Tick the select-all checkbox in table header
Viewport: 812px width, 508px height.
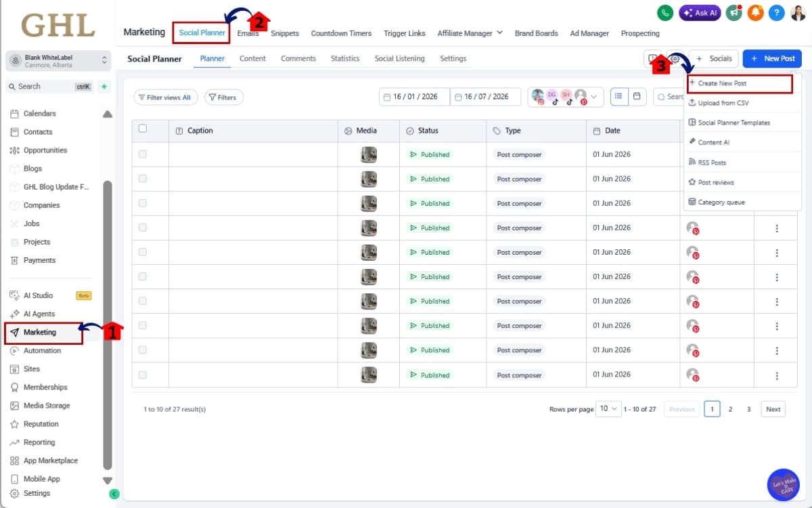142,129
